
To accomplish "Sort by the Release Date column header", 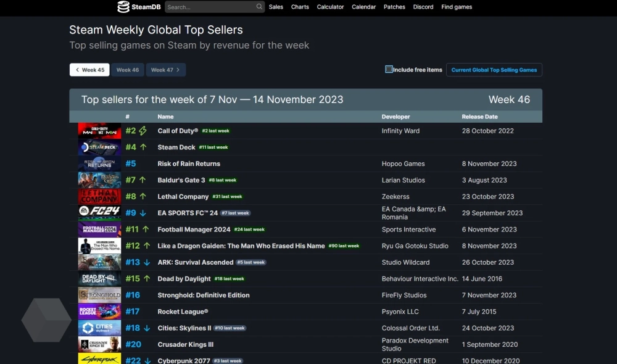I will (x=479, y=117).
